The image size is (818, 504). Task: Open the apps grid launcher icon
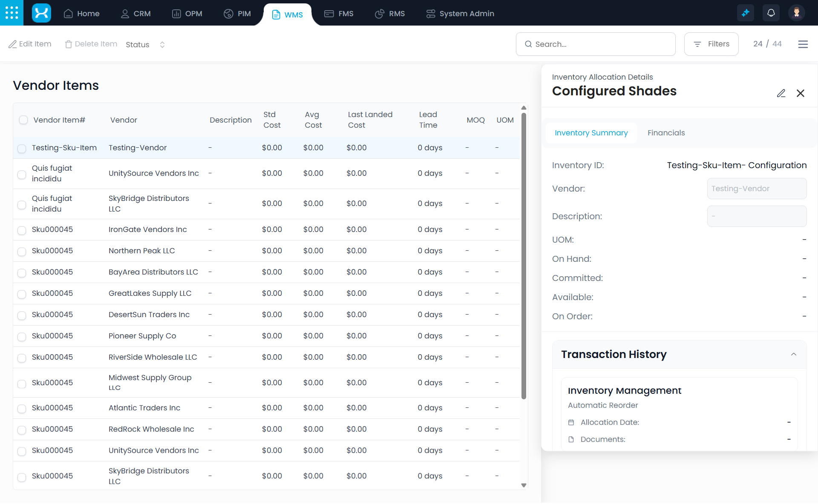[12, 13]
